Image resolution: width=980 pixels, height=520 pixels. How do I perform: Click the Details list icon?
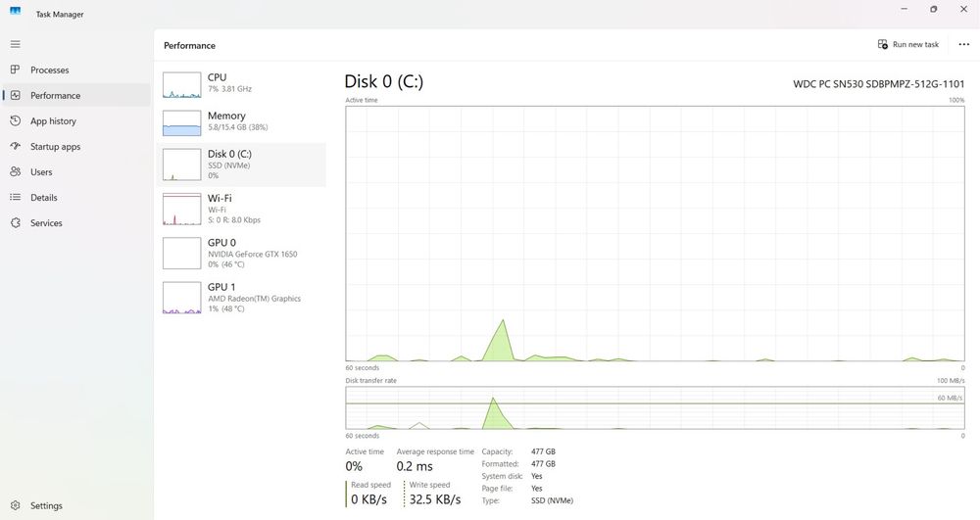coord(15,197)
